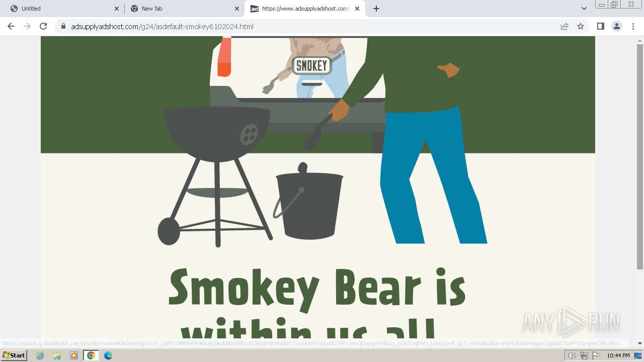Click the 10:44 PM clock
Image resolution: width=644 pixels, height=362 pixels.
pos(618,355)
